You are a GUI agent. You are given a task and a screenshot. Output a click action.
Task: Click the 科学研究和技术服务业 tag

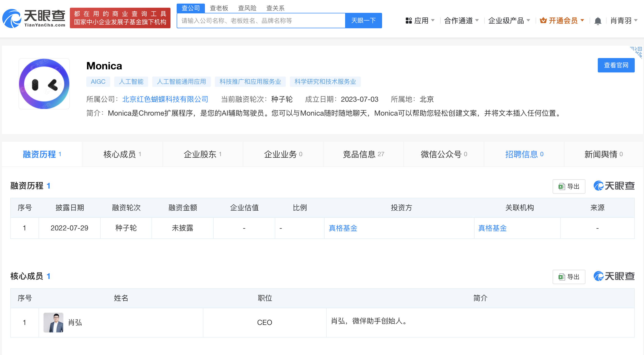pyautogui.click(x=325, y=82)
